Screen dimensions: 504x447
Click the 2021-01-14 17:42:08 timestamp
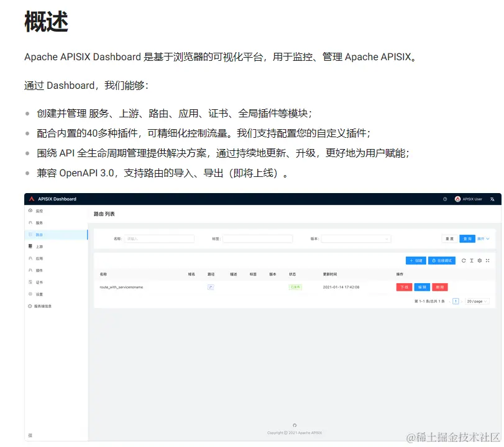tap(341, 287)
